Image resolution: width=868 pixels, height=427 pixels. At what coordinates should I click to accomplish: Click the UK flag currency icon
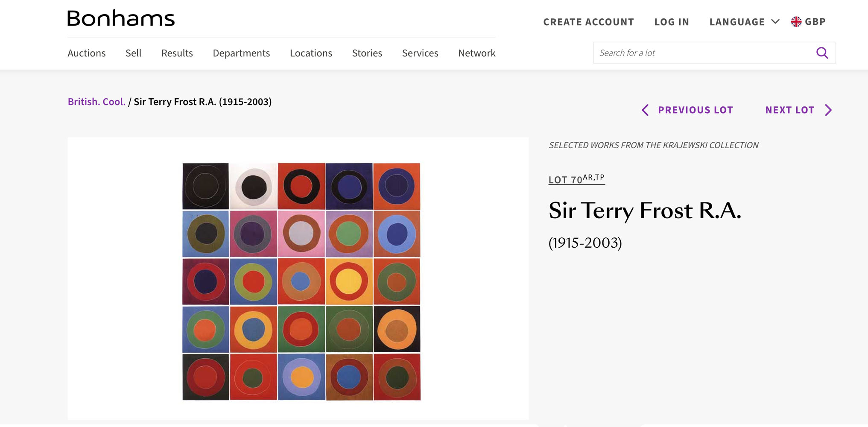click(x=796, y=22)
